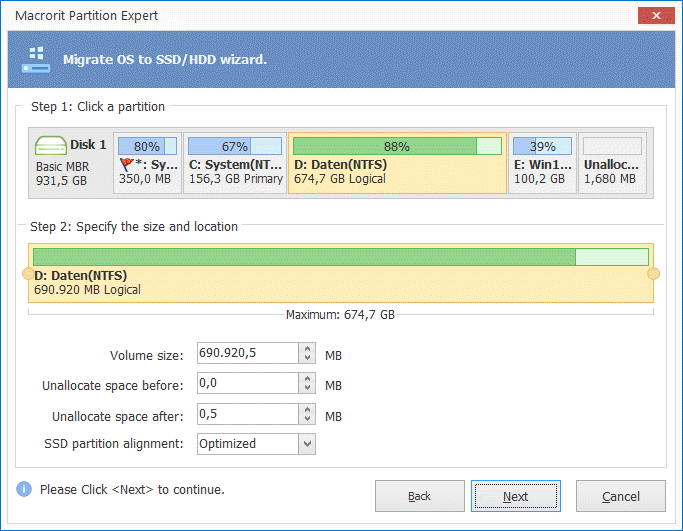Click the Step 1: Click a partition heading
The width and height of the screenshot is (683, 531).
coord(98,107)
